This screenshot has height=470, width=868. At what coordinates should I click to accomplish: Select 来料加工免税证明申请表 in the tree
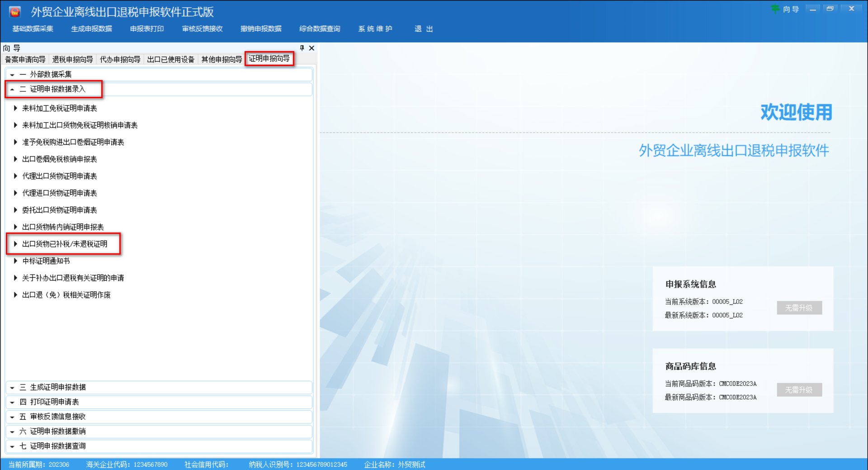coord(59,108)
